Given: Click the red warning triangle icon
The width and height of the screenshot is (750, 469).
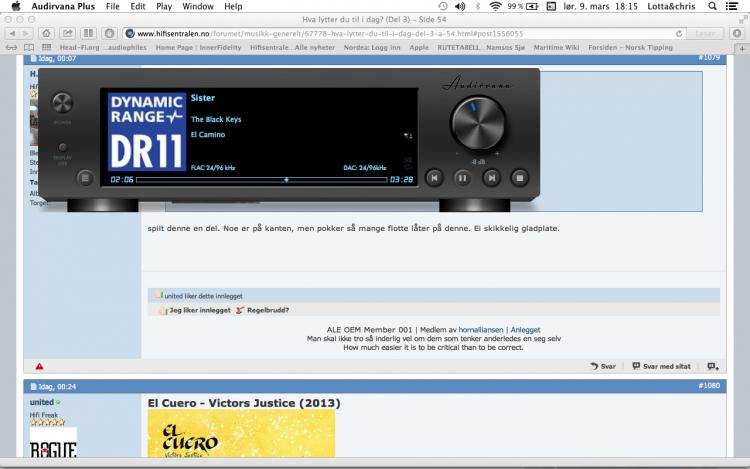Looking at the screenshot, I should [39, 366].
